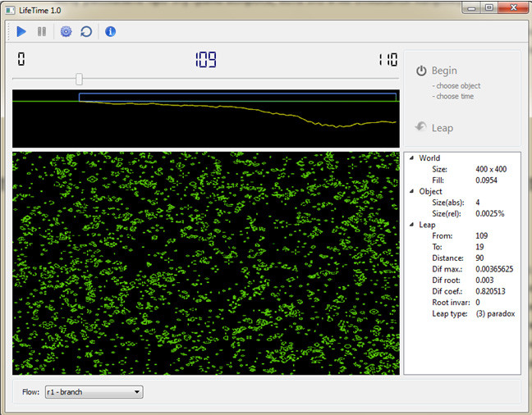Click the Reset circular arrow icon
The image size is (532, 415).
pos(86,32)
